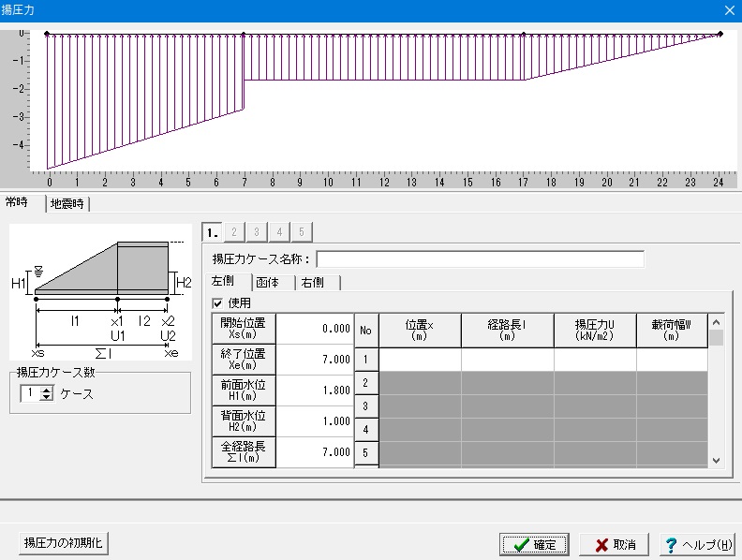Click the 経路長l column header

(x=508, y=331)
